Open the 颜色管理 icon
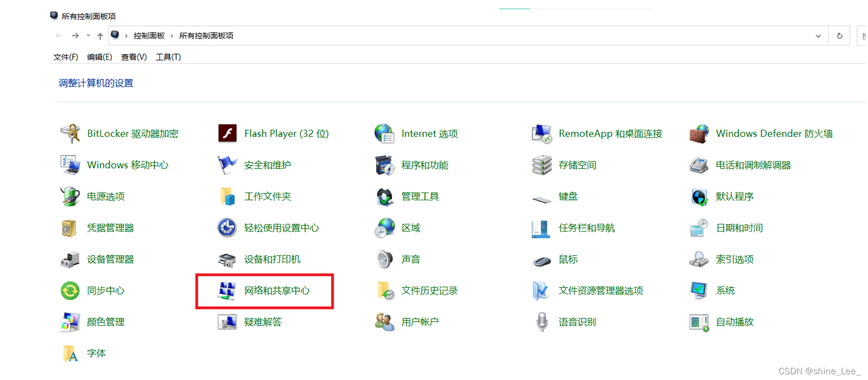Image resolution: width=868 pixels, height=380 pixels. pos(70,322)
